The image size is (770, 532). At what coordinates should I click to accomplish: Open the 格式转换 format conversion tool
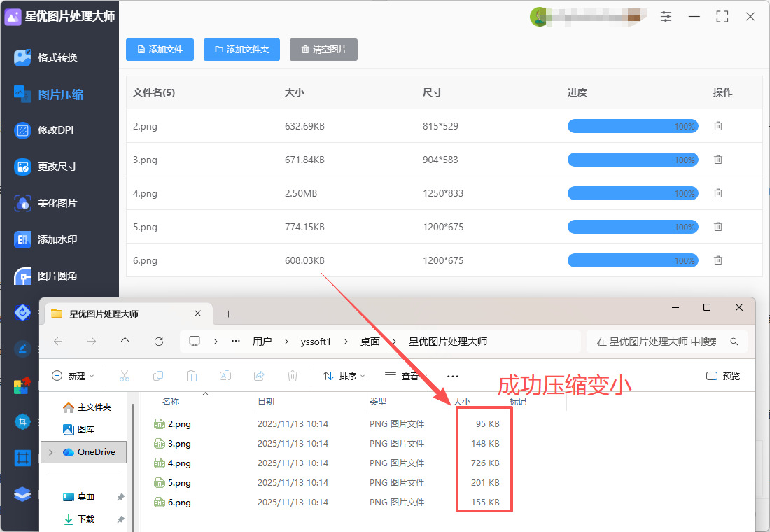(x=45, y=57)
